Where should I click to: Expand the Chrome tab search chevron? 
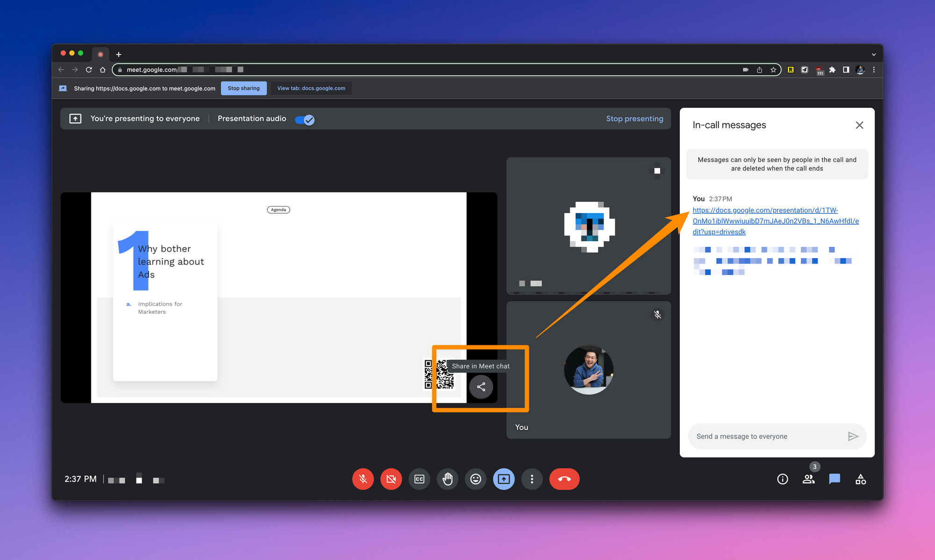(873, 55)
